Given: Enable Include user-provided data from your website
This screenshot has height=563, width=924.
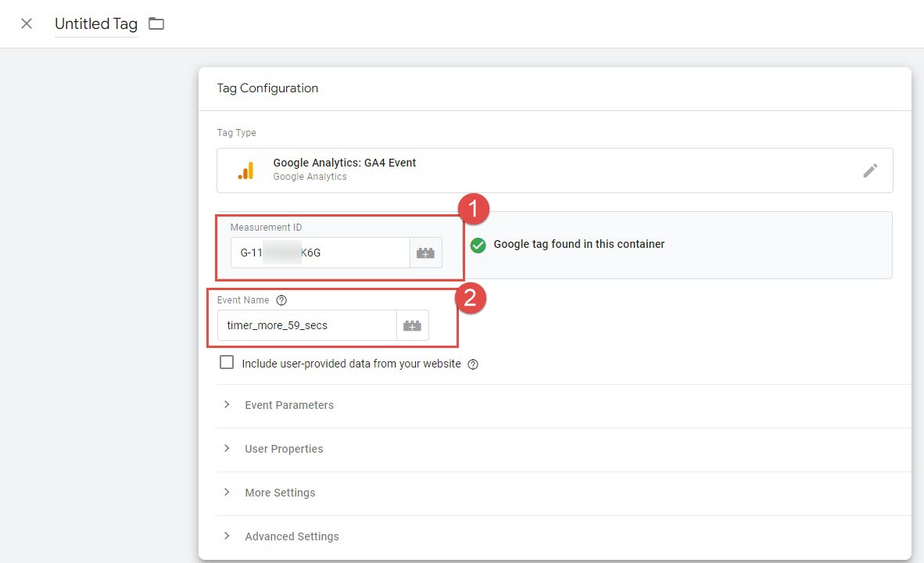Looking at the screenshot, I should pos(227,363).
